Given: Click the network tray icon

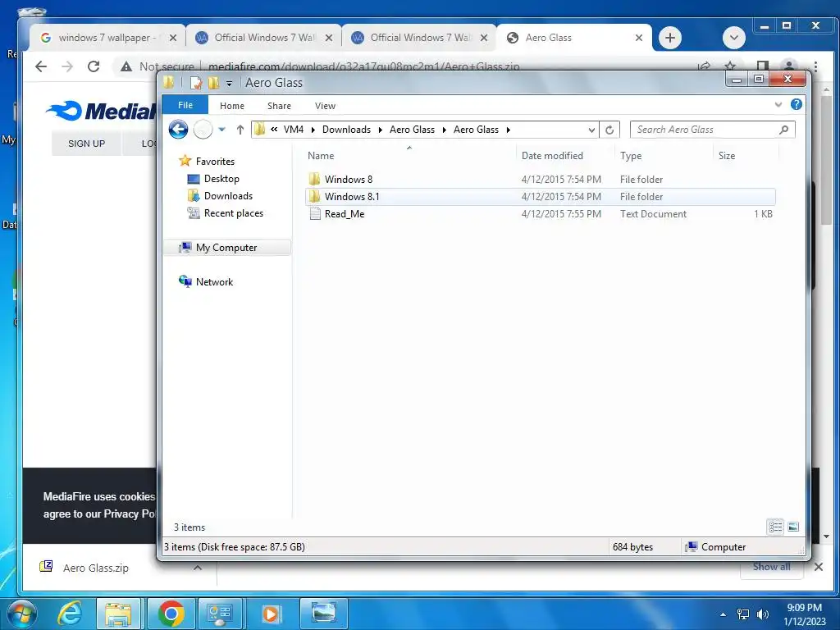Looking at the screenshot, I should 743,614.
